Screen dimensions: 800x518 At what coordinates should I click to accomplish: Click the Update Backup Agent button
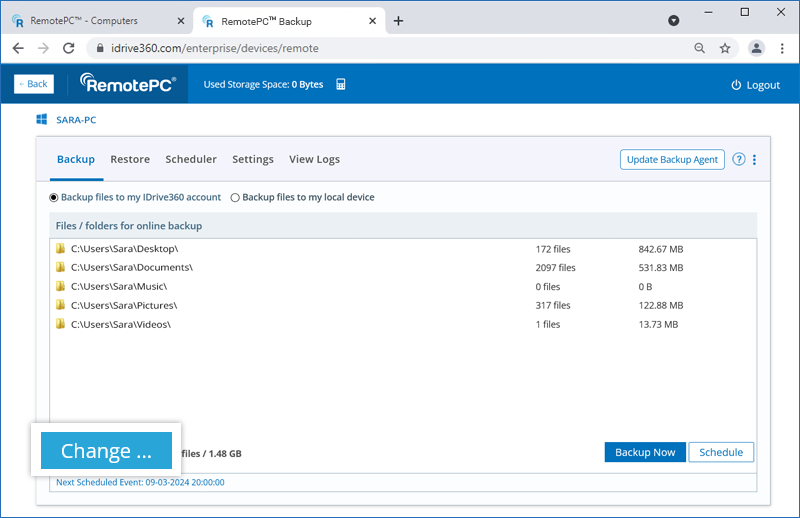(672, 160)
